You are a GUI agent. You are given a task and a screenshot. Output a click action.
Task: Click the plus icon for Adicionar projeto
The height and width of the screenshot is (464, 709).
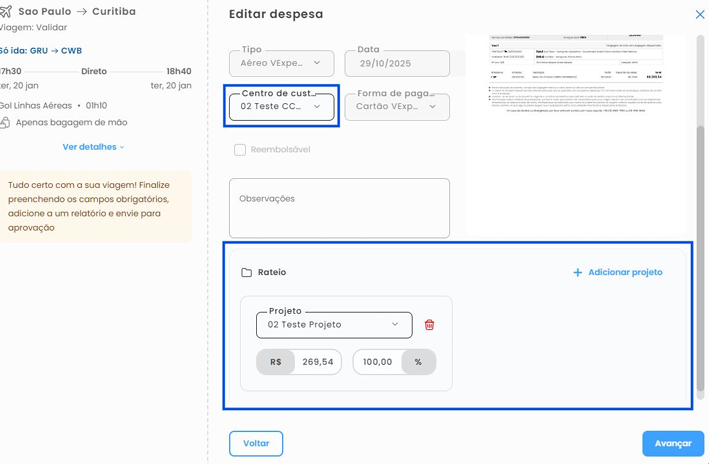[577, 272]
